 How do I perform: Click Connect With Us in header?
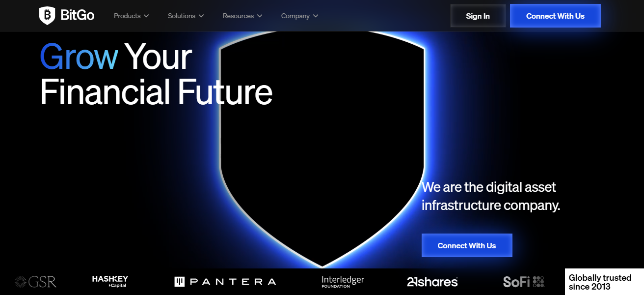pyautogui.click(x=555, y=16)
